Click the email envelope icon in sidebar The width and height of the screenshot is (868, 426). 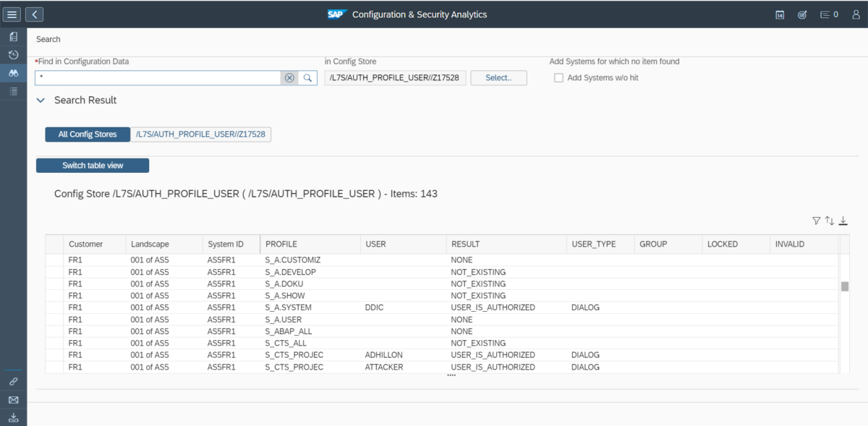click(x=12, y=400)
